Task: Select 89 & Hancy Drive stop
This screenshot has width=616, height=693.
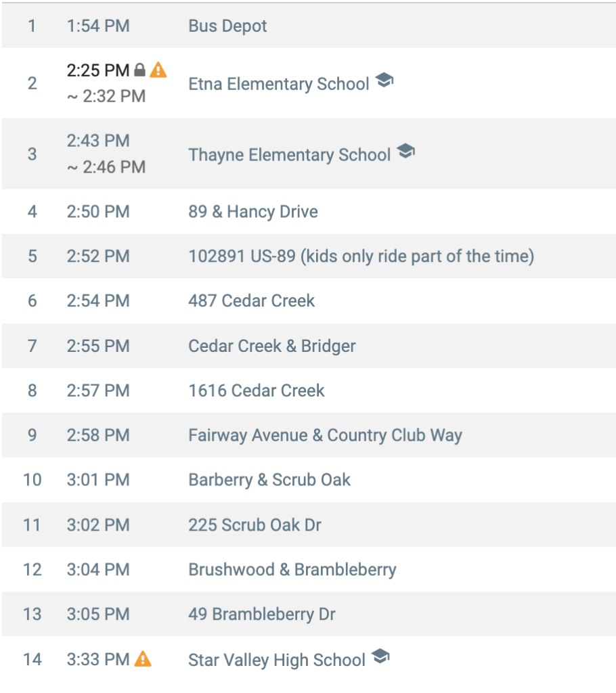Action: 253,212
